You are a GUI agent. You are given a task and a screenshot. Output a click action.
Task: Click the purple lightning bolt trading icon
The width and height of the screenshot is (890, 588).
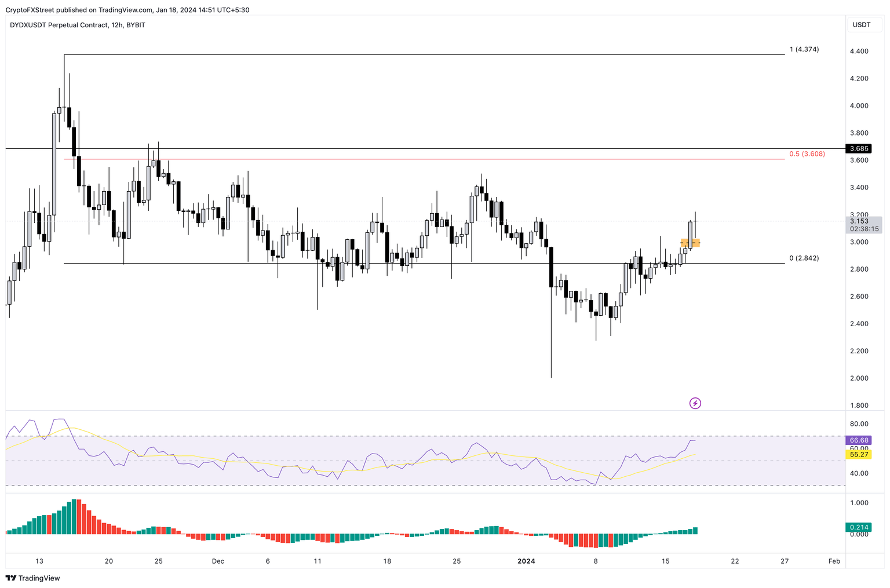pos(695,403)
